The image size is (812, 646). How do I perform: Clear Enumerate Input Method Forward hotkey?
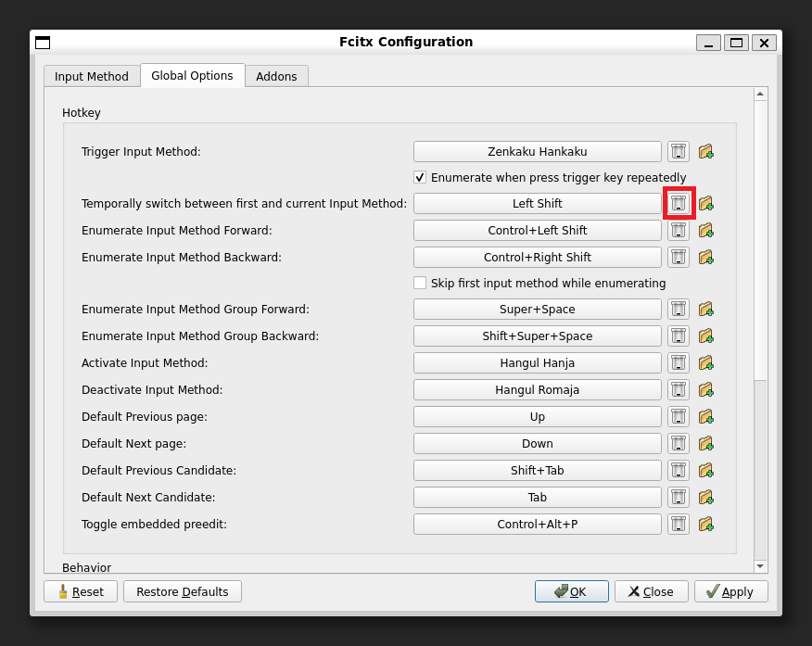[678, 231]
